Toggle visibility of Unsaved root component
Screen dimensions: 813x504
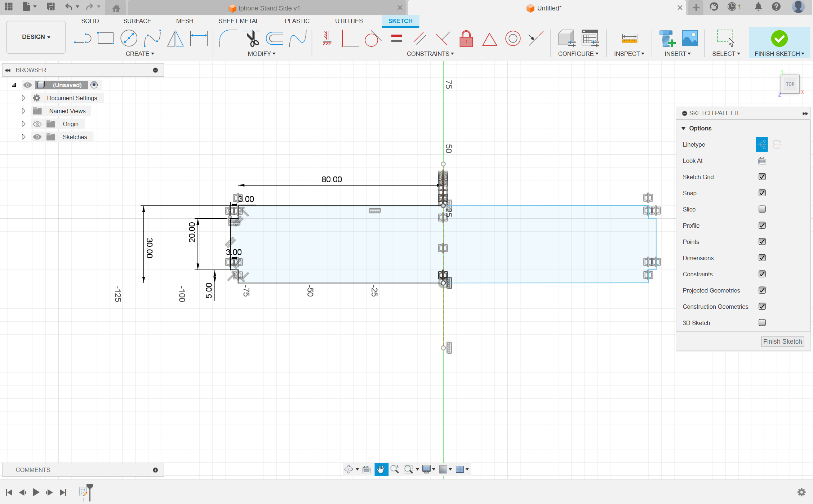[27, 85]
